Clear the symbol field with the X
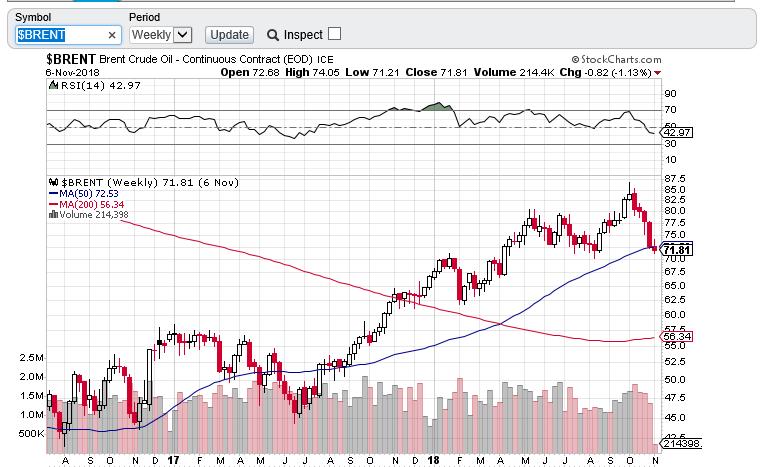 point(112,35)
